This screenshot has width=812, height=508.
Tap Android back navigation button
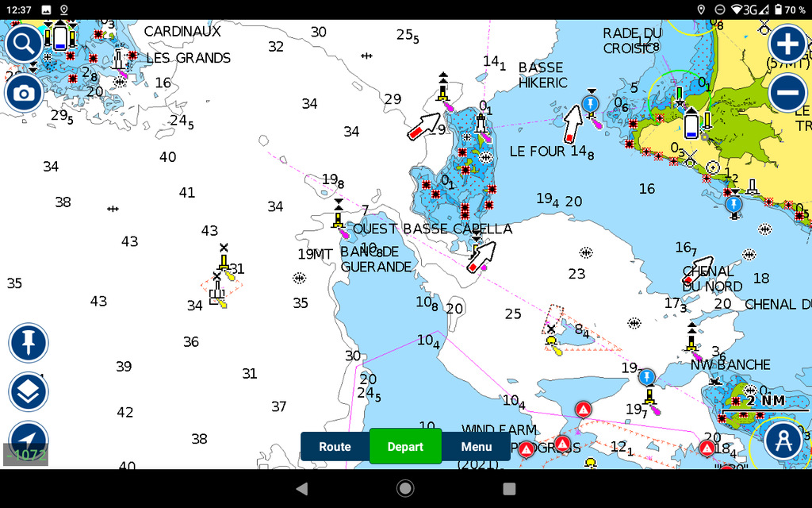coord(302,488)
